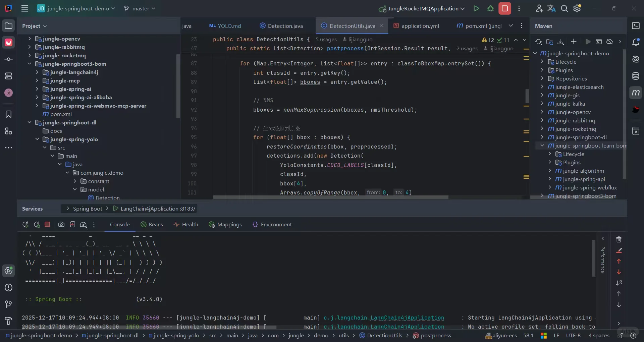The height and width of the screenshot is (342, 644).
Task: Toggle Maven offline mode
Action: tap(610, 42)
